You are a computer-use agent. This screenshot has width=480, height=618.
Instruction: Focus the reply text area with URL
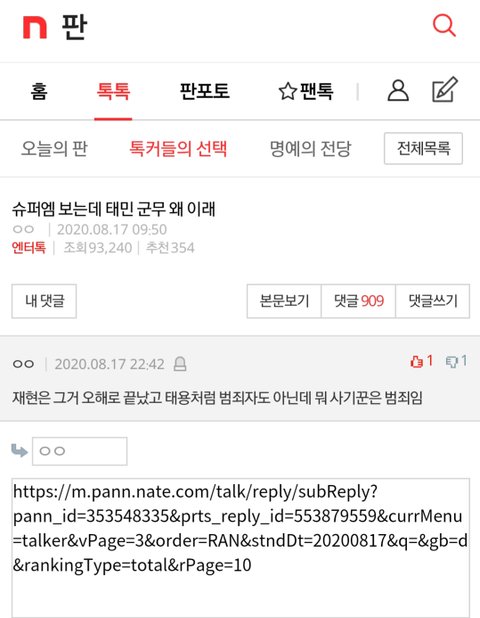[241, 548]
